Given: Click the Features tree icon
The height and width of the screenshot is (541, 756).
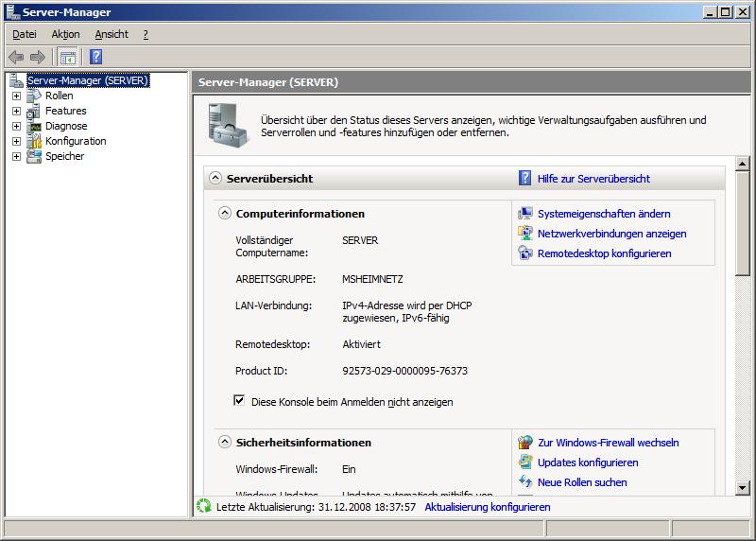Looking at the screenshot, I should (34, 111).
